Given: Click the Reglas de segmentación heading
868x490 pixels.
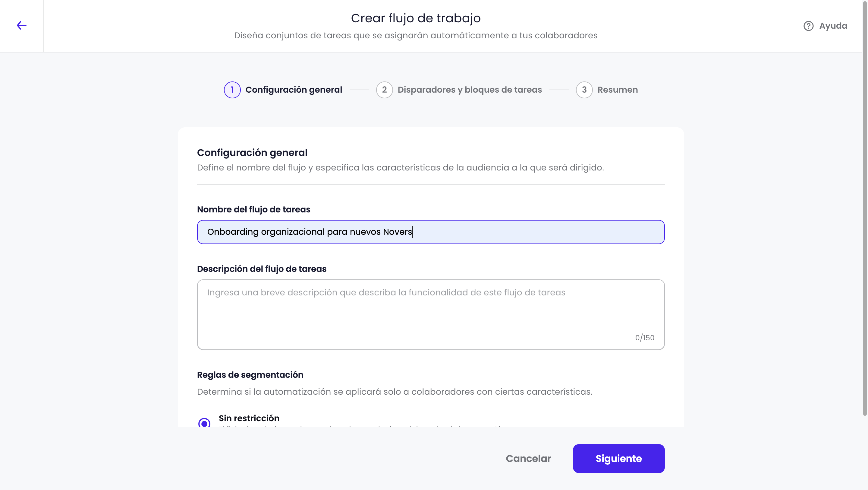Looking at the screenshot, I should point(250,375).
